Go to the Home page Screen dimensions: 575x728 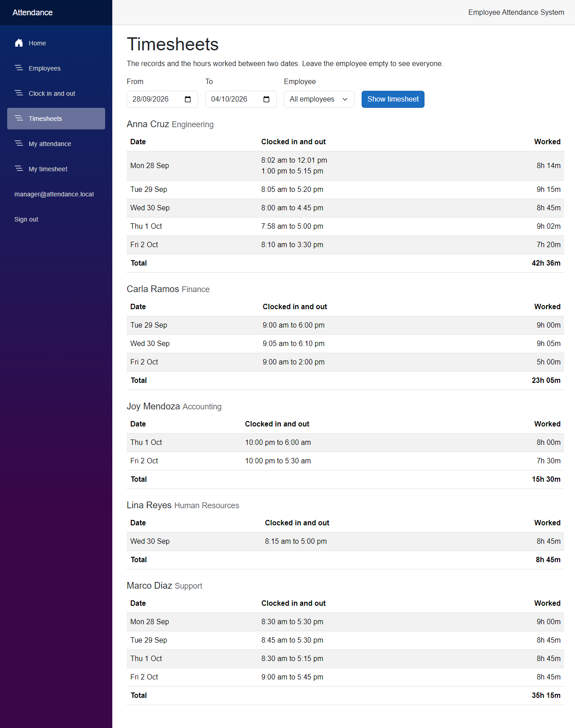click(56, 43)
